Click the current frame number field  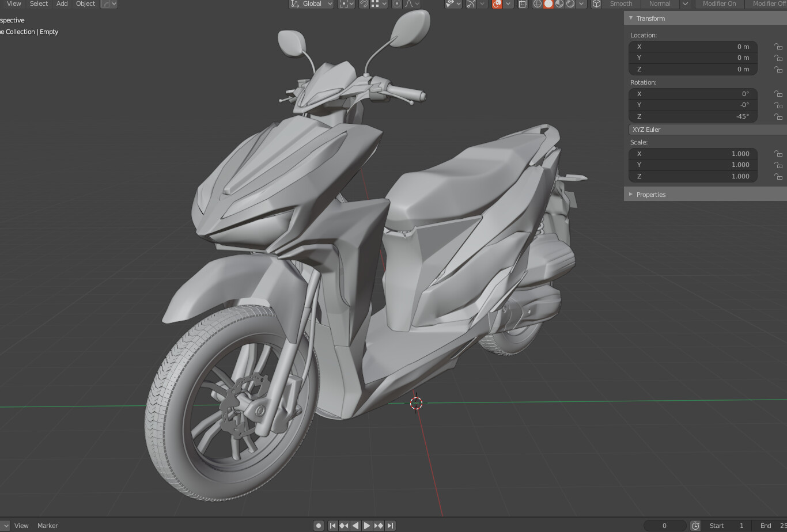tap(664, 526)
